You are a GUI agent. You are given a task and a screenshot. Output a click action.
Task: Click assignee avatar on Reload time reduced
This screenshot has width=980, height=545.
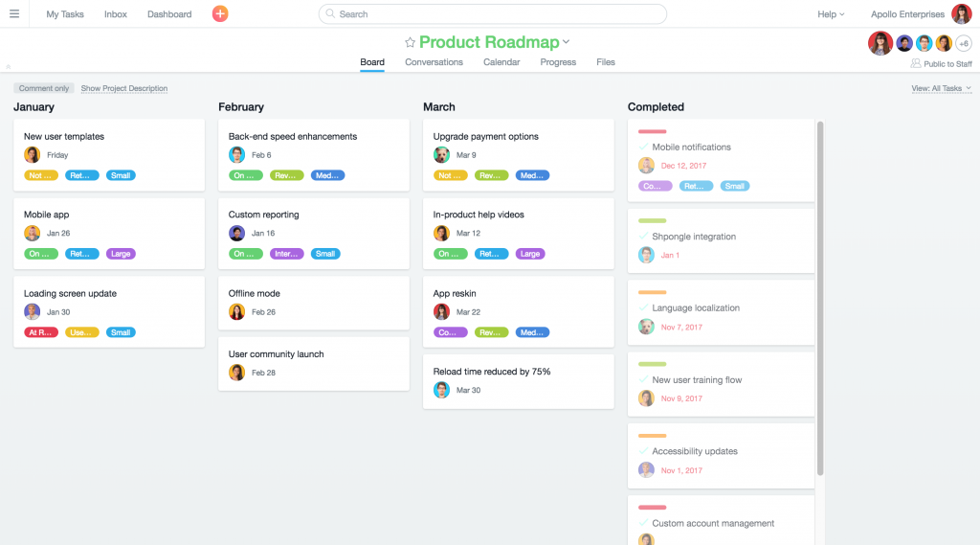pyautogui.click(x=441, y=390)
